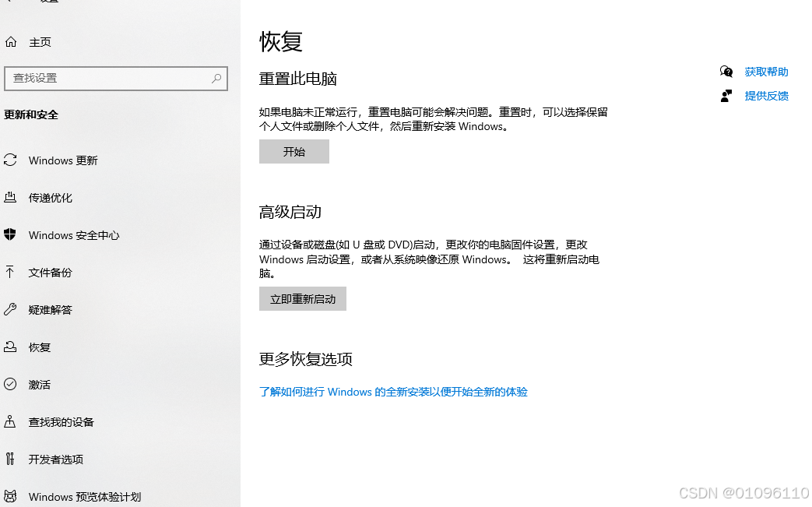This screenshot has height=507, width=812.
Task: Click the chat bubble help icon
Action: (726, 72)
